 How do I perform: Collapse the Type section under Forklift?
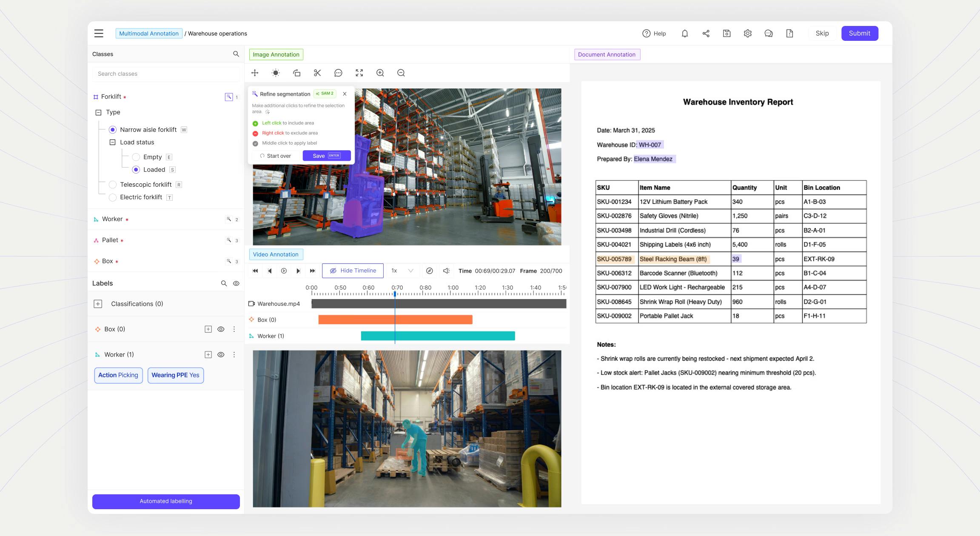tap(98, 112)
